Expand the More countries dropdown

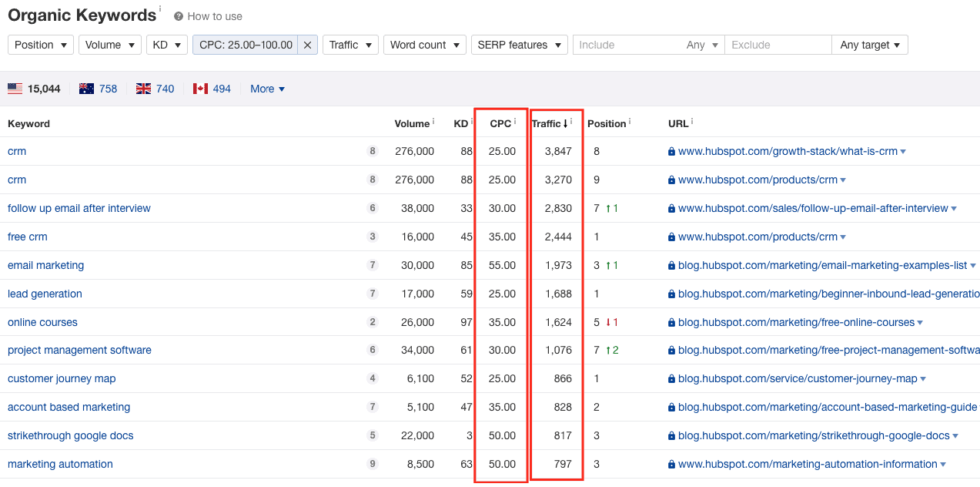(x=267, y=89)
